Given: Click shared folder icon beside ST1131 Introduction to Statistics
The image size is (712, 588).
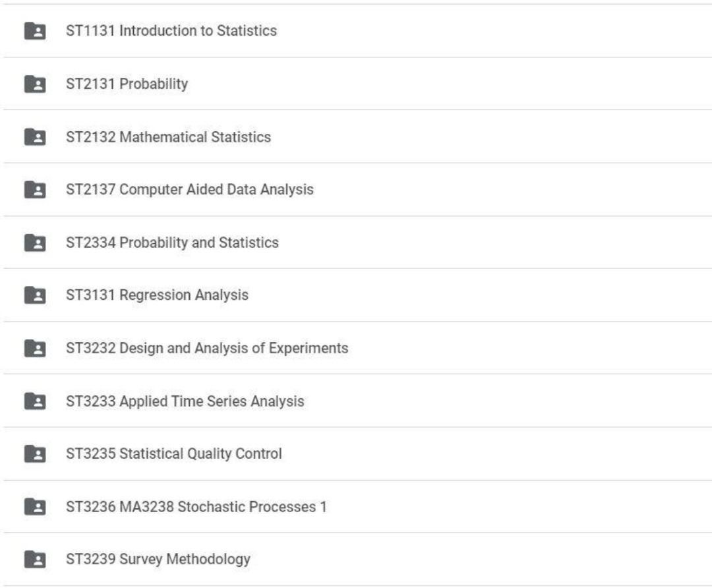Looking at the screenshot, I should click(x=35, y=31).
